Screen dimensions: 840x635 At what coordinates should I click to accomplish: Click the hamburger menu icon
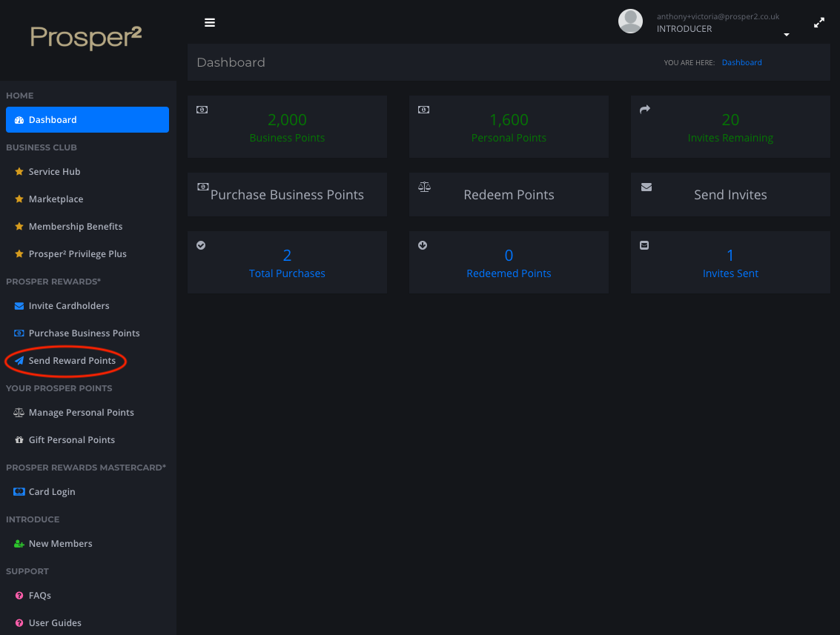[210, 22]
